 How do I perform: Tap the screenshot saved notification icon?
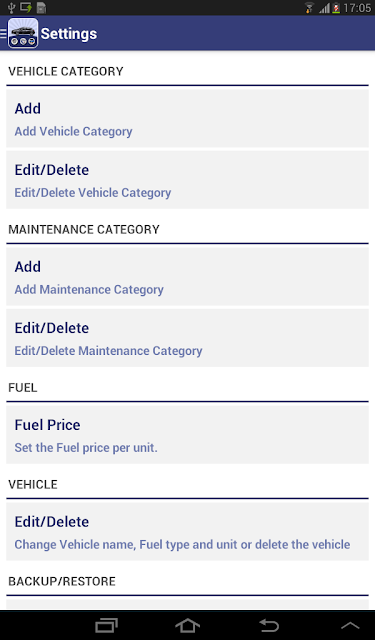pos(26,7)
